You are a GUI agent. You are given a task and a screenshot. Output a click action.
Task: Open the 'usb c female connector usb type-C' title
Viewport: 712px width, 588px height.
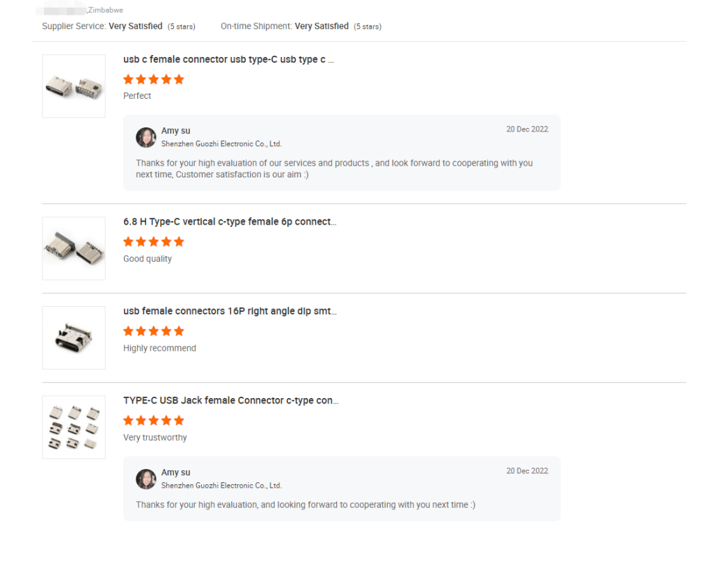[x=228, y=60]
